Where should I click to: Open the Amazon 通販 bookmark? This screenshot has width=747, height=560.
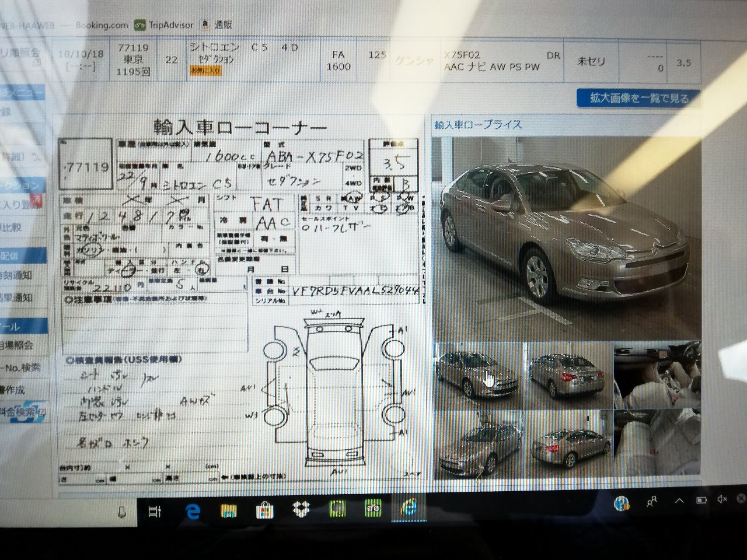click(216, 24)
